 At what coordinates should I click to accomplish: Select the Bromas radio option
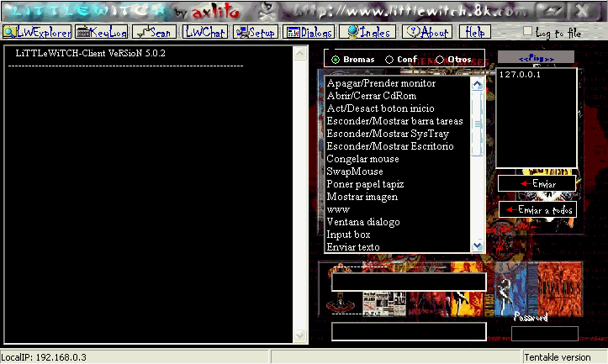point(336,60)
